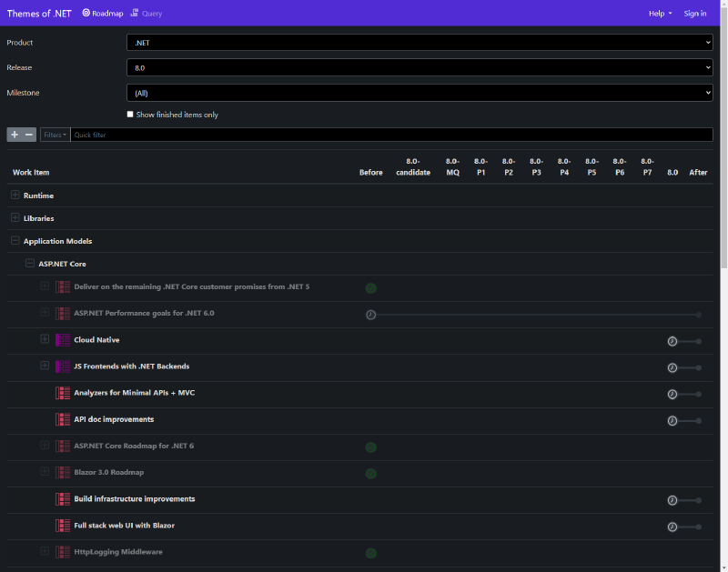Expand the Blazor 3.0 Roadmap item
The height and width of the screenshot is (572, 728).
pos(45,471)
